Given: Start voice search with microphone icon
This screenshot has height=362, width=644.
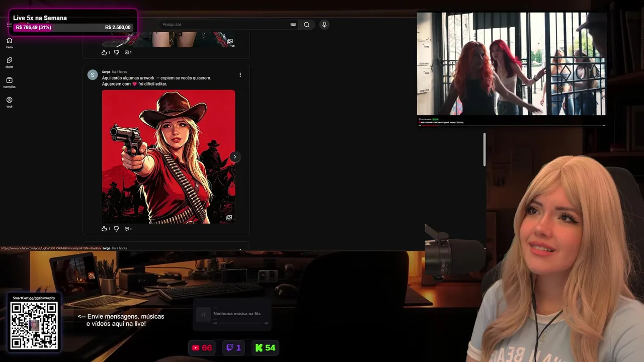Looking at the screenshot, I should [324, 24].
